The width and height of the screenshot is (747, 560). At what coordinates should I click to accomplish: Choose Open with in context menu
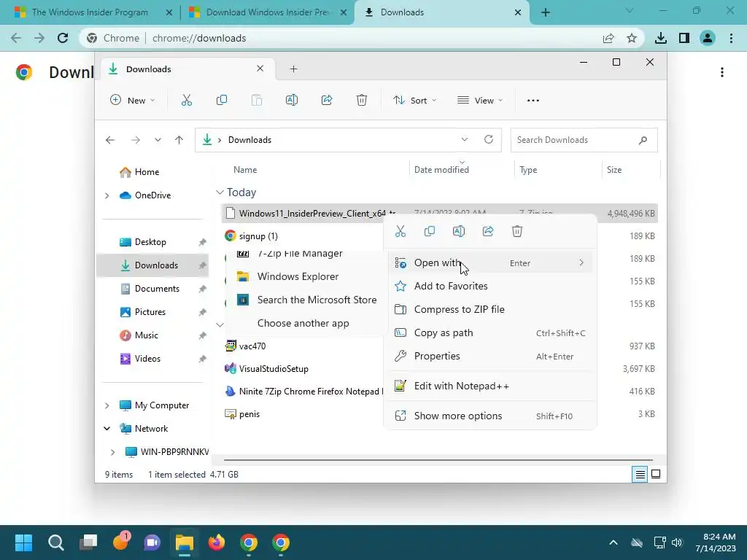489,262
